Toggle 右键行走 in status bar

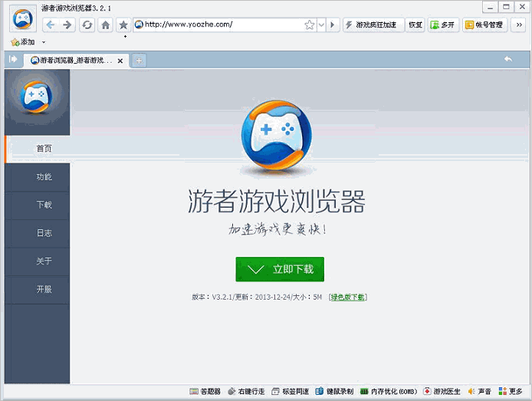tap(246, 392)
